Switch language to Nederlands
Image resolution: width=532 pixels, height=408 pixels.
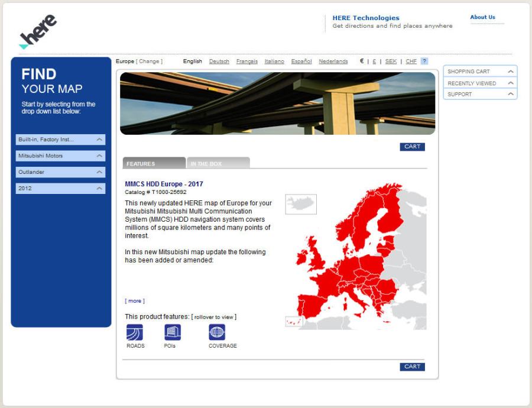click(x=333, y=61)
